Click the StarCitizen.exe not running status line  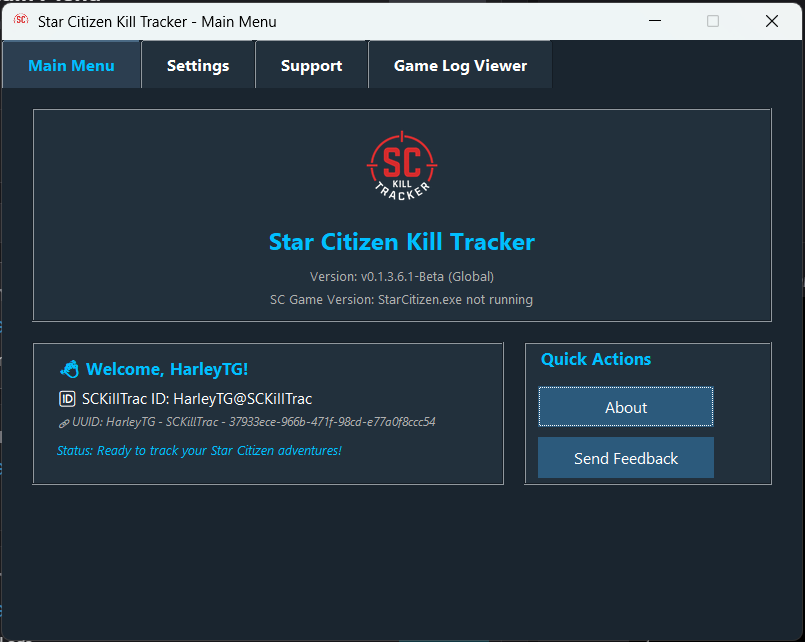[402, 299]
